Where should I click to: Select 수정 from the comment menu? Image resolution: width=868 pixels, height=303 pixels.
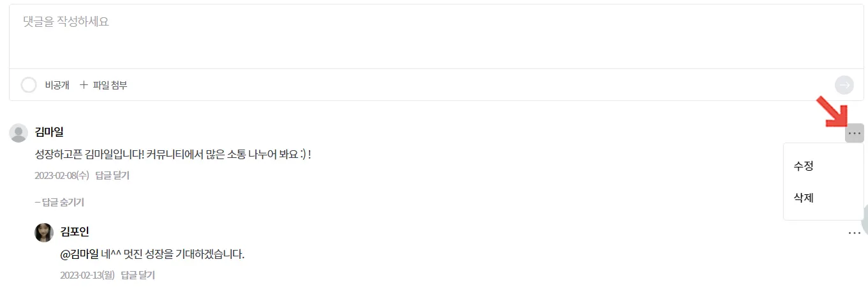[804, 166]
